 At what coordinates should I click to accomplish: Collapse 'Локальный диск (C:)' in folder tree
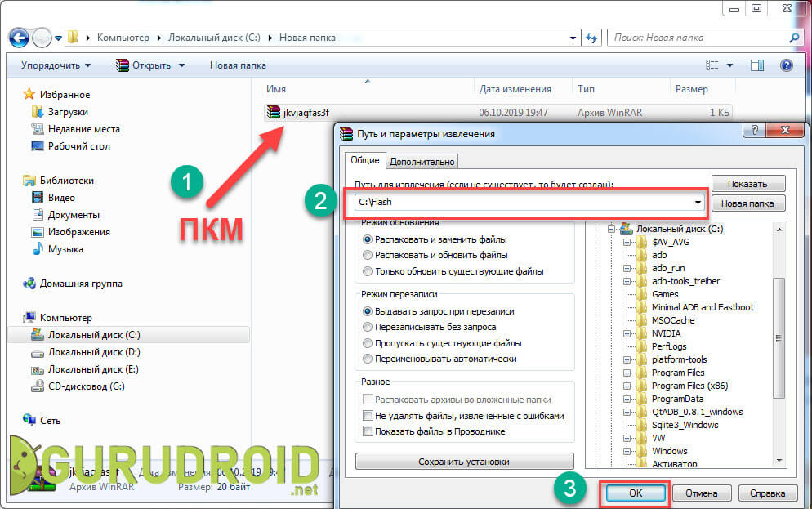coord(612,228)
